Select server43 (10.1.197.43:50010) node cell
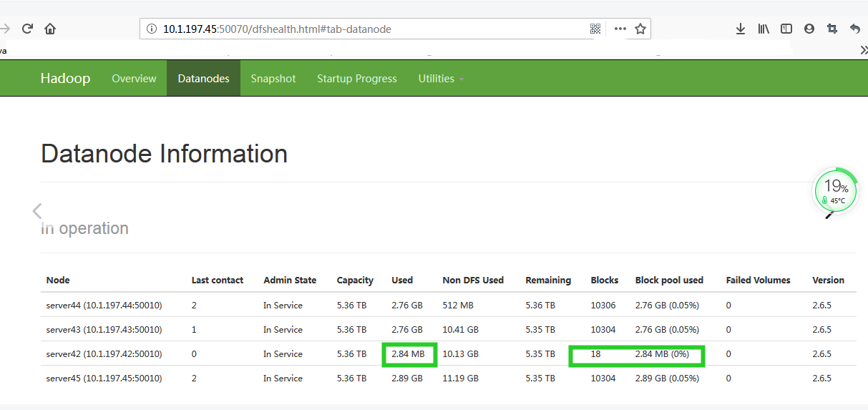The height and width of the screenshot is (410, 868). point(104,329)
